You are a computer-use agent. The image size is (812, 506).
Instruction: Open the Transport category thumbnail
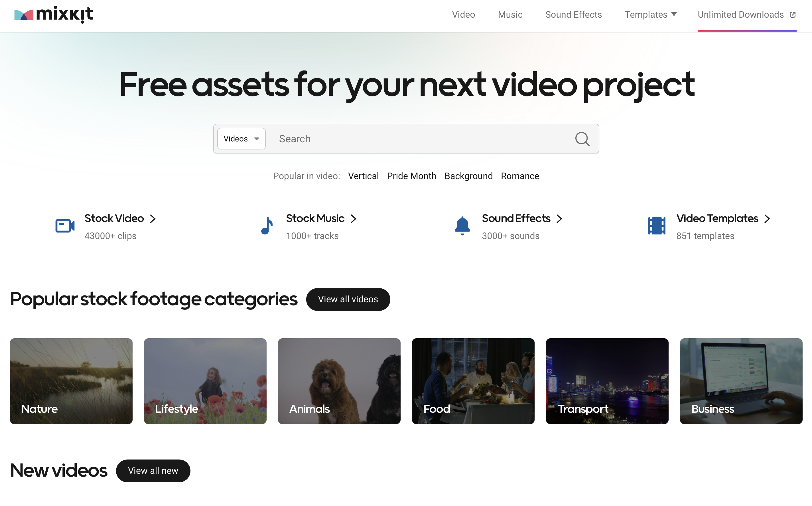[607, 381]
